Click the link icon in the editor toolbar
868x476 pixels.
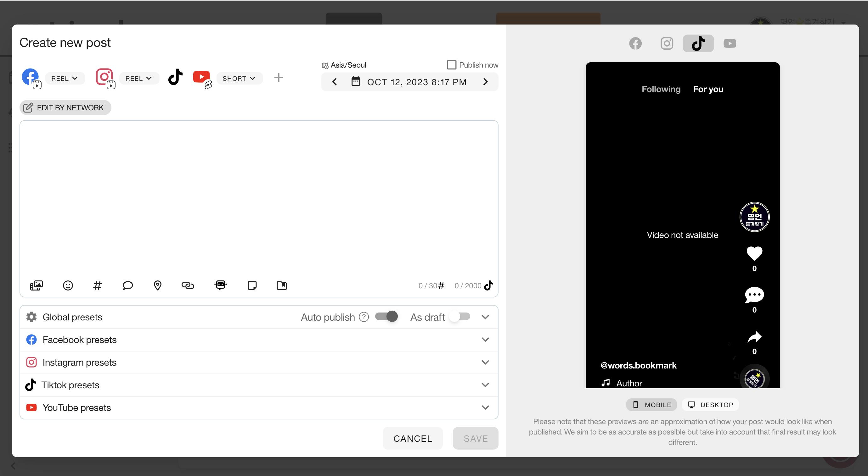coord(188,285)
